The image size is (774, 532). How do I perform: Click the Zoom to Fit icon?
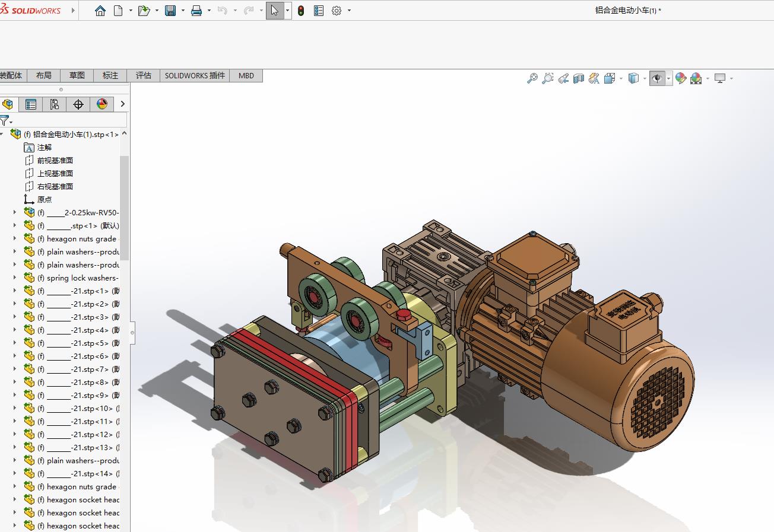pyautogui.click(x=532, y=78)
